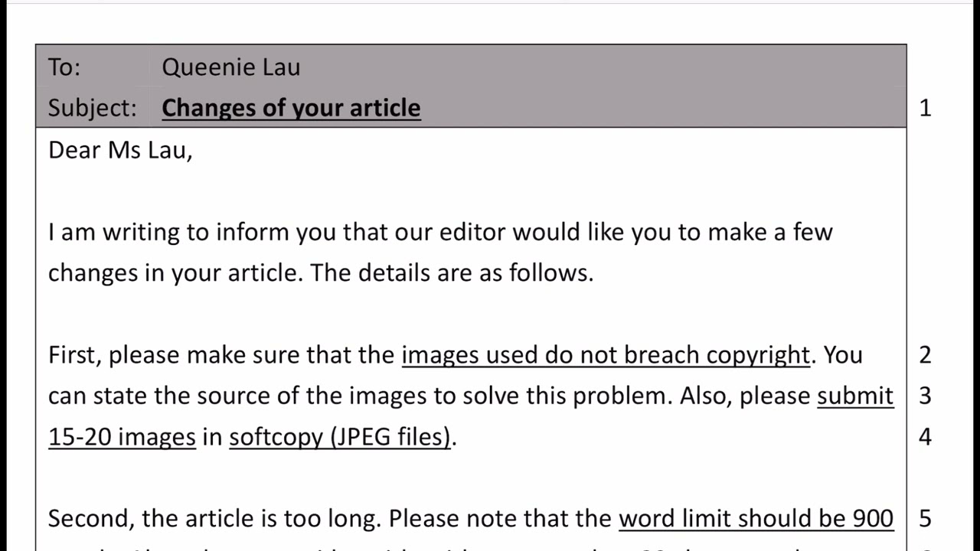This screenshot has width=980, height=551.
Task: Click the recipient name Queenie Lau
Action: tap(230, 67)
